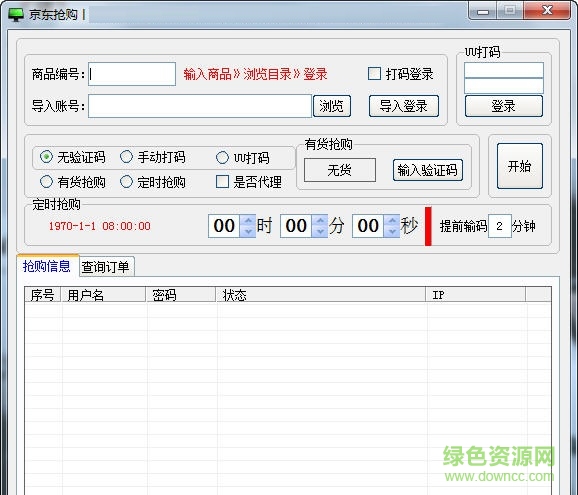Decrease the minute (分) spinner value

[320, 231]
